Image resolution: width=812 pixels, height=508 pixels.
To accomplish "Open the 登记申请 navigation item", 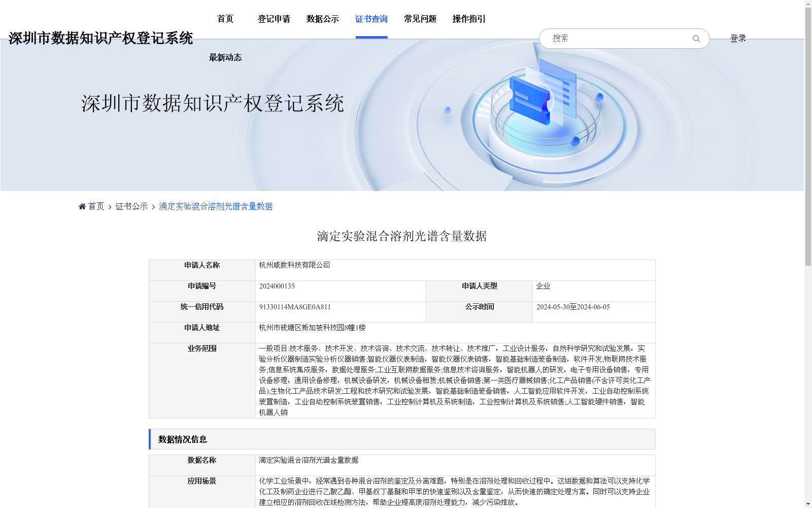I will [x=274, y=19].
